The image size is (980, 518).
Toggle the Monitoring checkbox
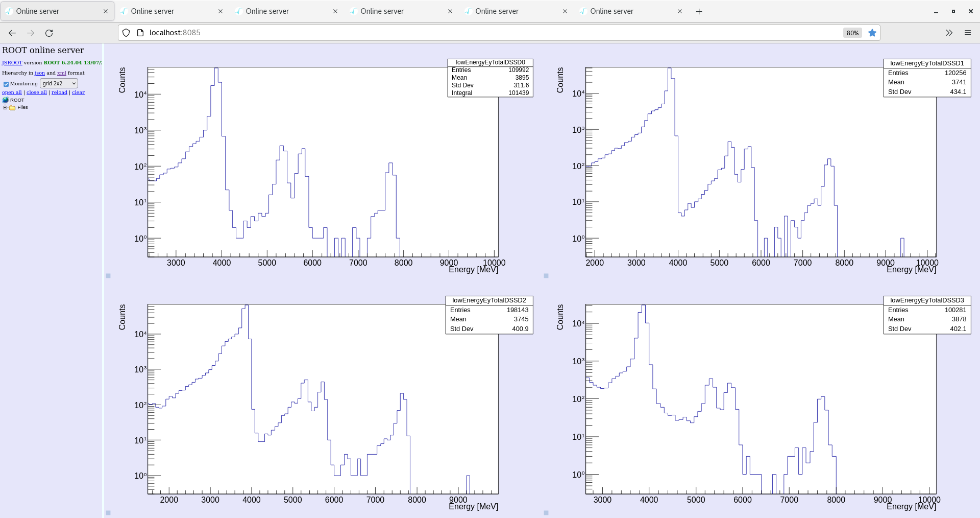point(6,84)
